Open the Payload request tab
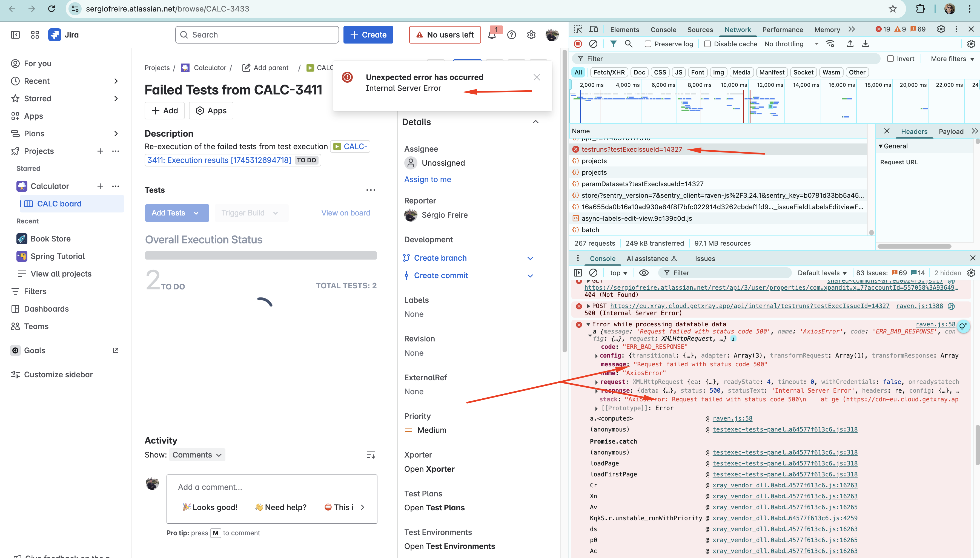Viewport: 980px width, 558px height. [951, 131]
